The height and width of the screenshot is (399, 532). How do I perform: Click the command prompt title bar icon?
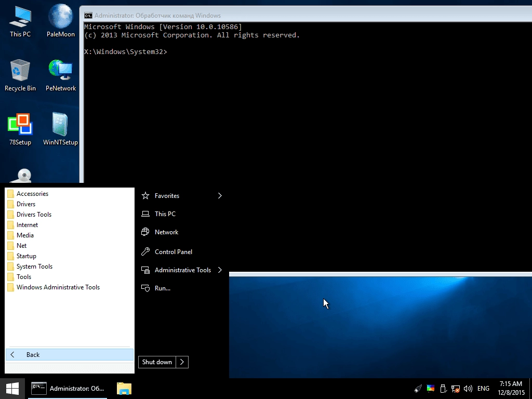88,16
